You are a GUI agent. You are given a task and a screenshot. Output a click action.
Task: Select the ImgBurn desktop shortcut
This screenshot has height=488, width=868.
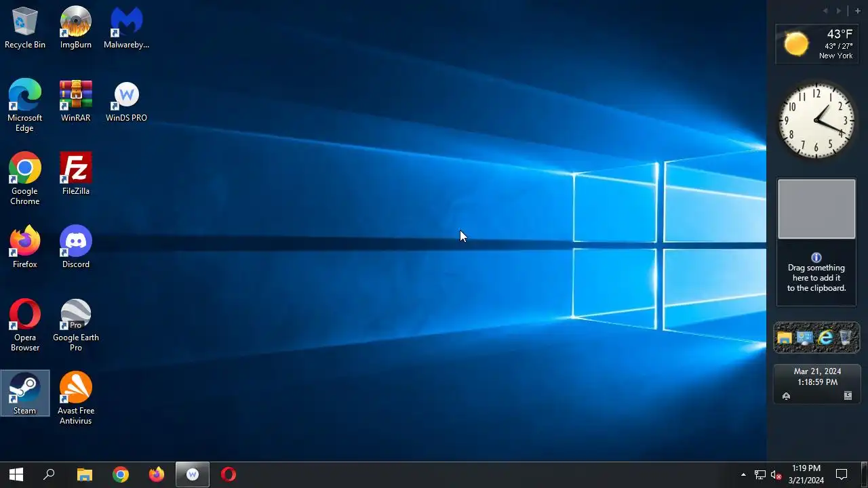[75, 28]
